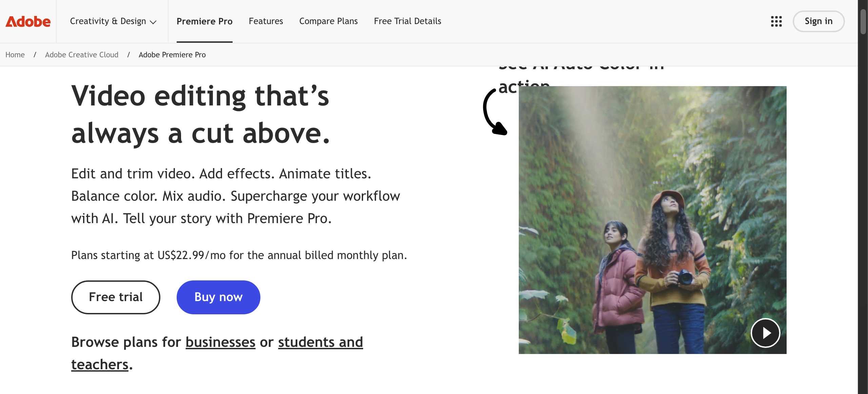Select the Premiere Pro tab
Image resolution: width=868 pixels, height=394 pixels.
pyautogui.click(x=204, y=21)
